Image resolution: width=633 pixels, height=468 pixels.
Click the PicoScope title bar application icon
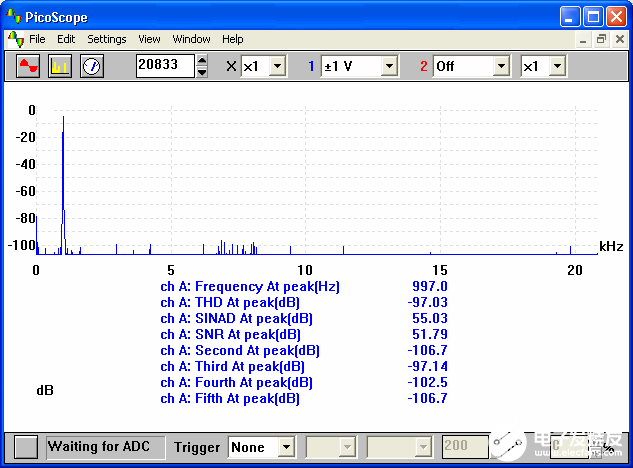point(14,16)
